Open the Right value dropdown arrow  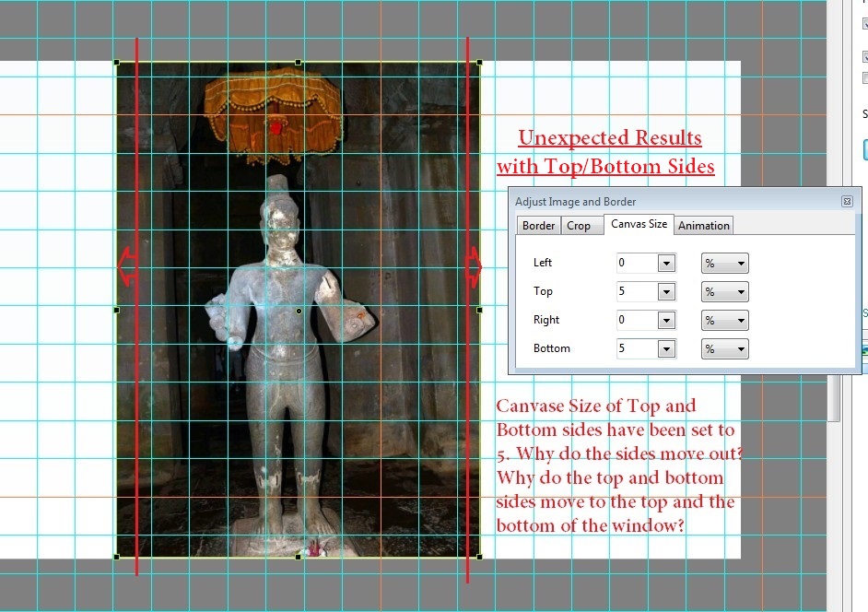point(667,321)
